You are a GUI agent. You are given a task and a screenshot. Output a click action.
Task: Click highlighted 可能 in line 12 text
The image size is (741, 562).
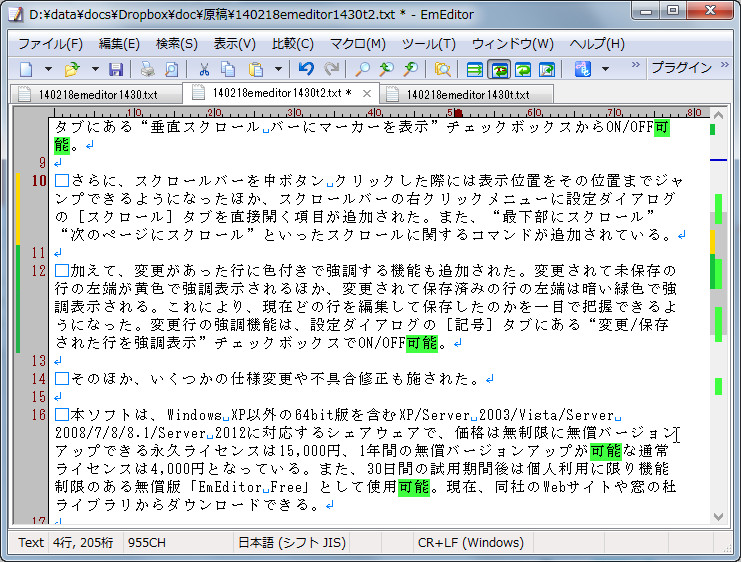pos(422,343)
